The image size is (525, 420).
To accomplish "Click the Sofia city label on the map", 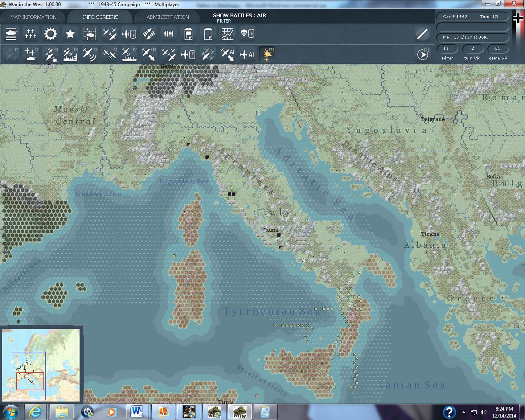I will coord(493,177).
